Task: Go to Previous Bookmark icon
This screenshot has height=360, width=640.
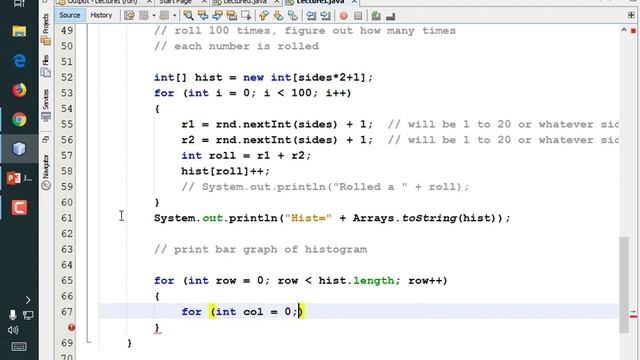Action: (264, 16)
